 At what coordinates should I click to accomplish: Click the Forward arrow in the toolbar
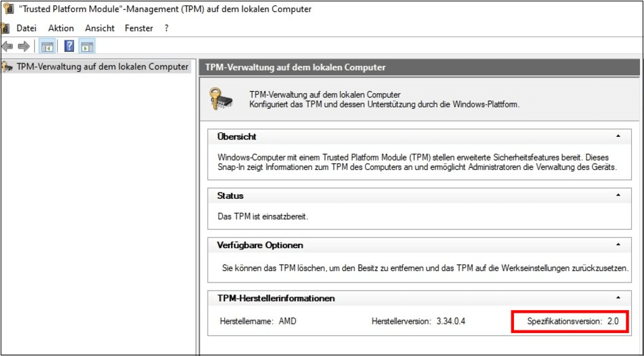24,47
